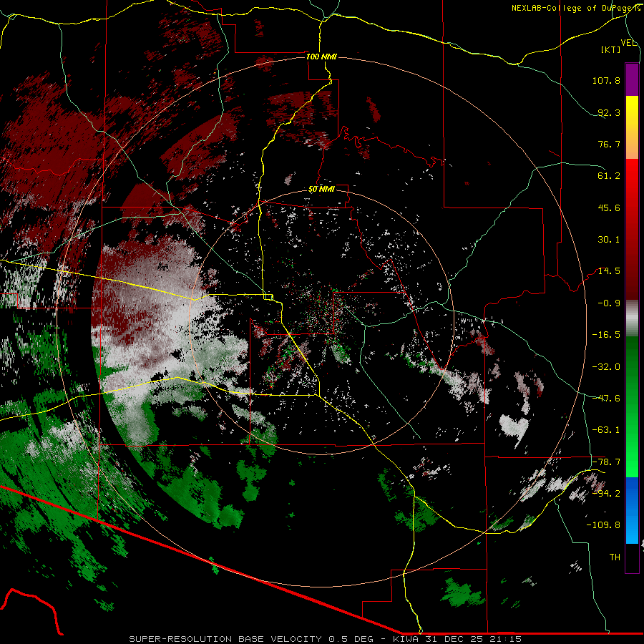Click the VEL label above the scale
This screenshot has height=644, width=644.
629,43
